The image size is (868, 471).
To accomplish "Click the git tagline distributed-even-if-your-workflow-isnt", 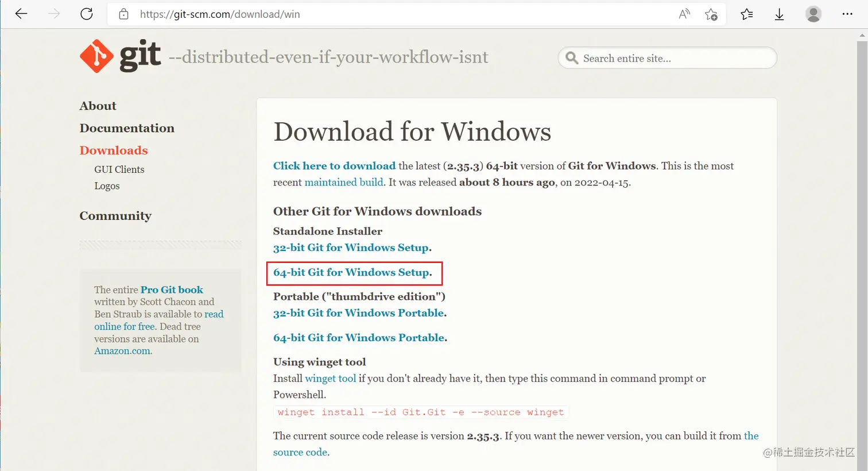I will tap(328, 57).
